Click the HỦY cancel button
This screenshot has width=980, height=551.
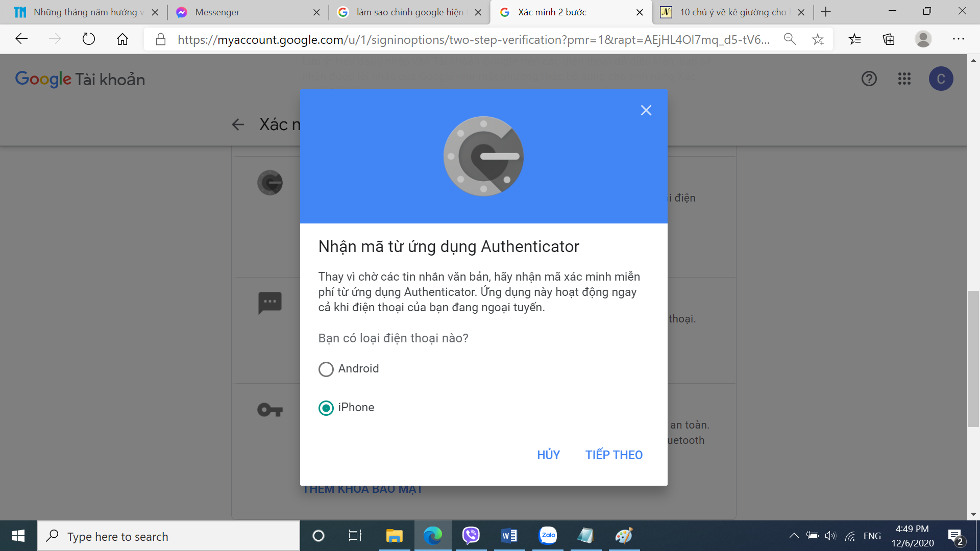coord(548,455)
